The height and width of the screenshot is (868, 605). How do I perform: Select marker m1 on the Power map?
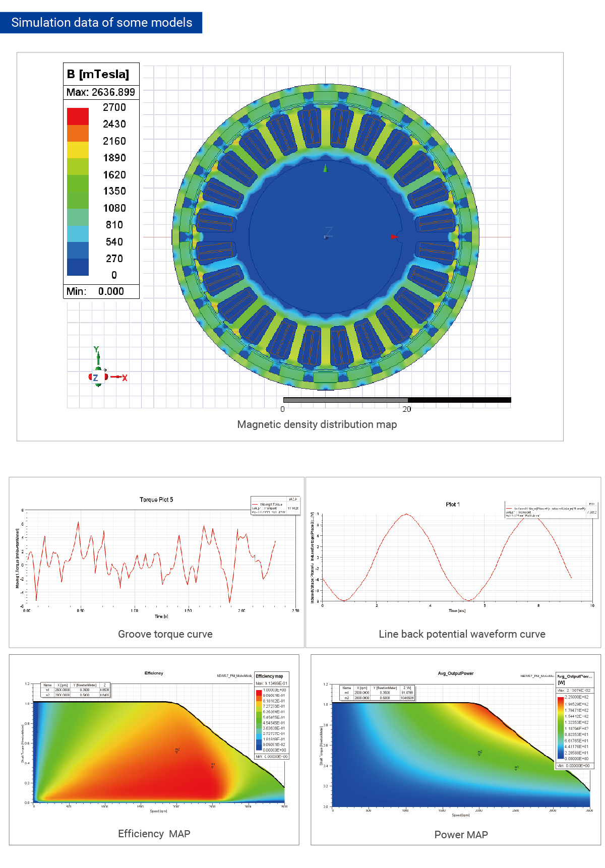pos(516,768)
